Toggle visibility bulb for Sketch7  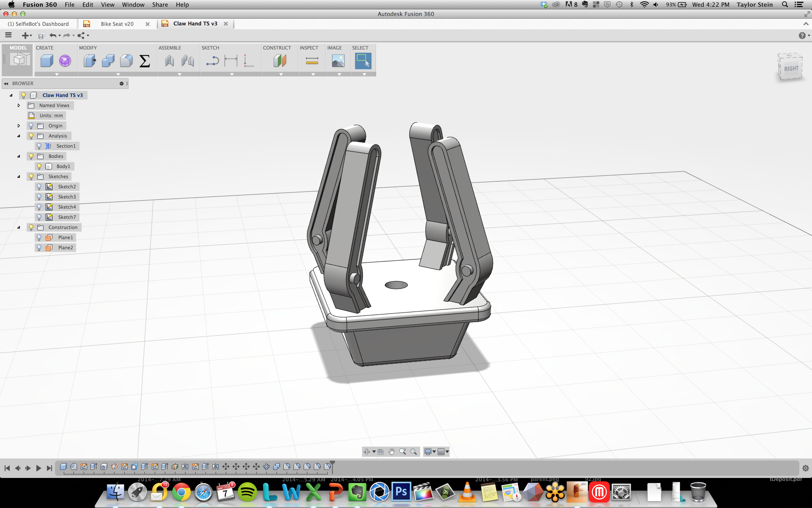click(39, 217)
